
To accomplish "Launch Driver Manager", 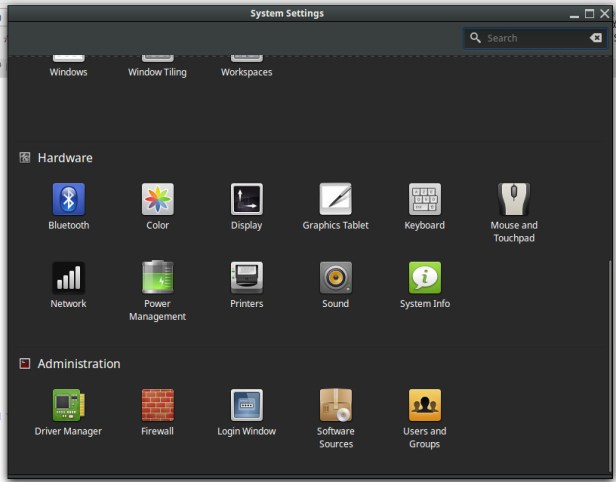I will point(68,405).
